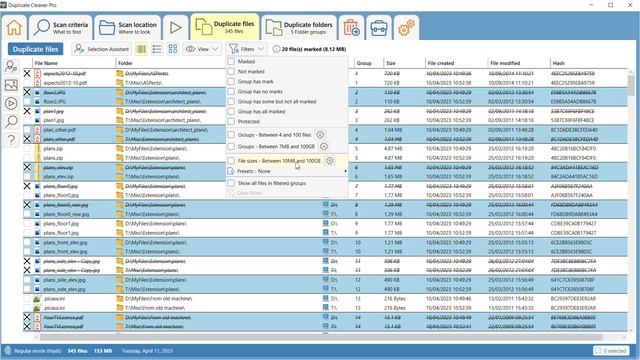Enable Groups Between 4 and 100 files filter
This screenshot has height=360, width=640.
[231, 135]
